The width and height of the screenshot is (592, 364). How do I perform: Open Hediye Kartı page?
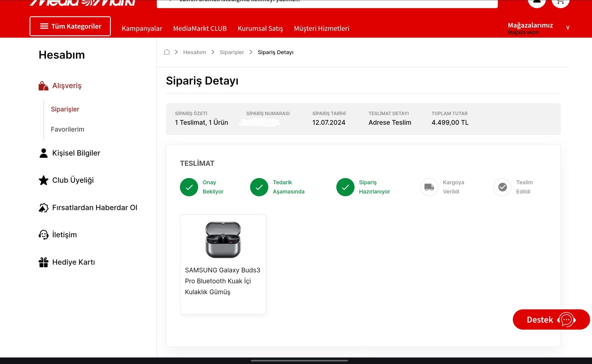pyautogui.click(x=73, y=262)
